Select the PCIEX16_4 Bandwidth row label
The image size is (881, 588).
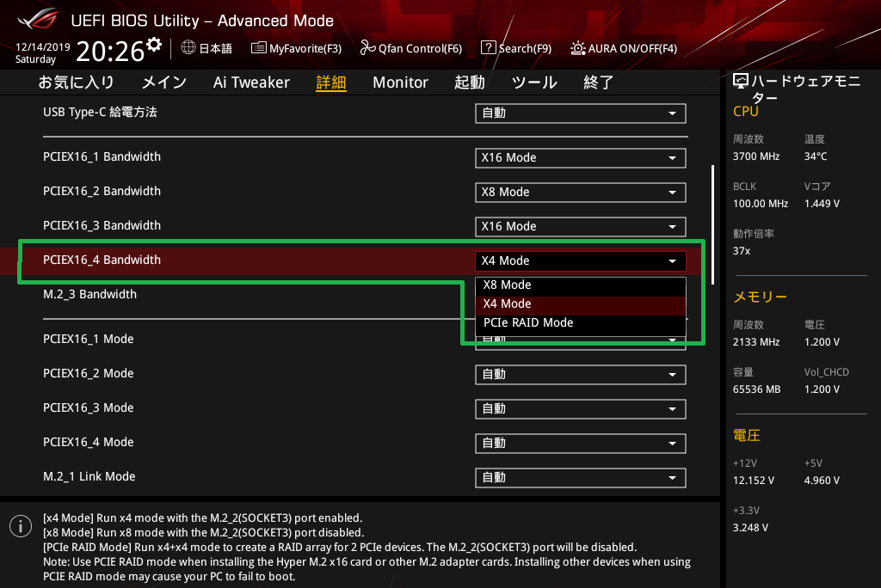(x=102, y=260)
